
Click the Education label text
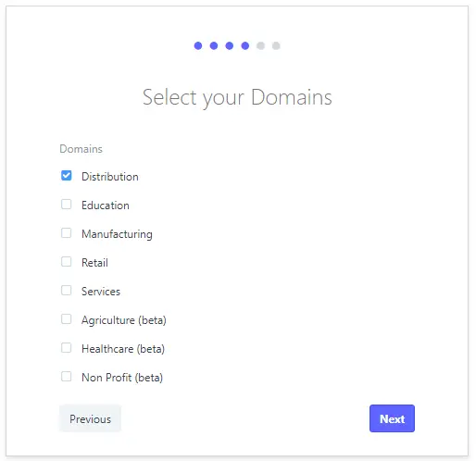(x=106, y=206)
